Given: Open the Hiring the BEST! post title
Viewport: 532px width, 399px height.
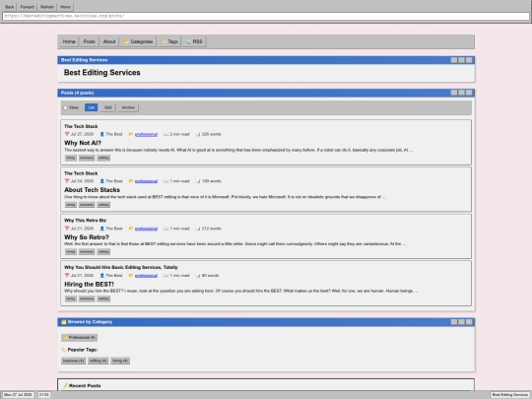Looking at the screenshot, I should 89,285.
